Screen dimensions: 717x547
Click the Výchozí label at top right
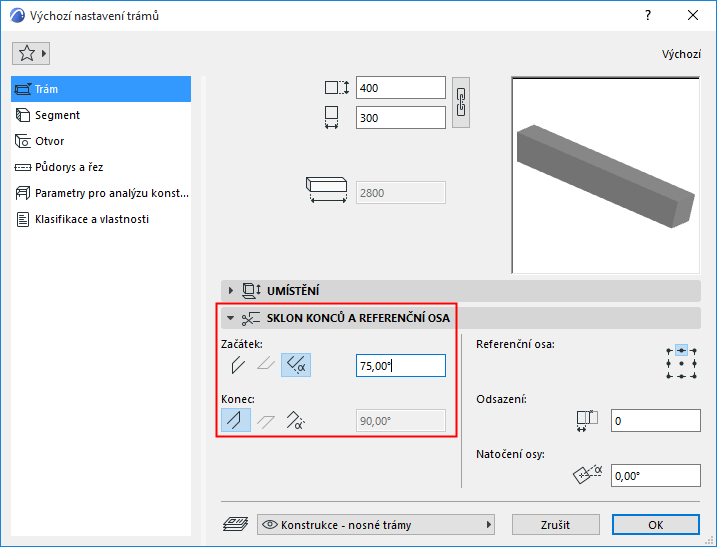681,54
